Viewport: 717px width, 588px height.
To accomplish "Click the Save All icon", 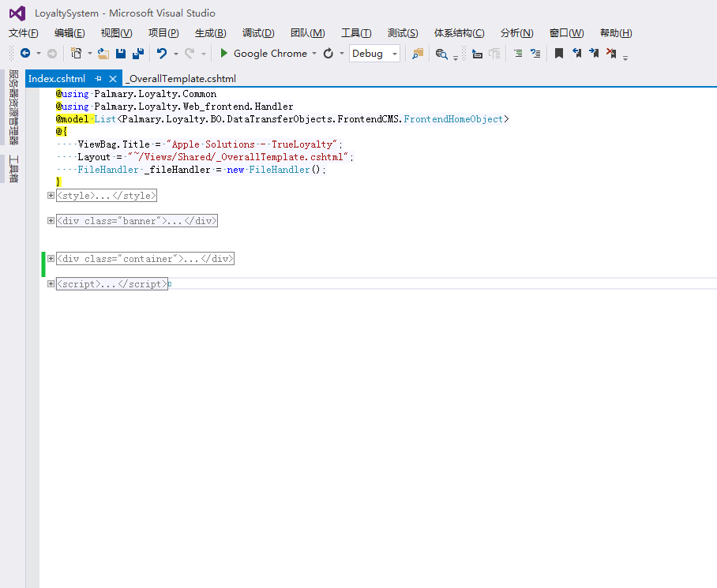I will [138, 54].
